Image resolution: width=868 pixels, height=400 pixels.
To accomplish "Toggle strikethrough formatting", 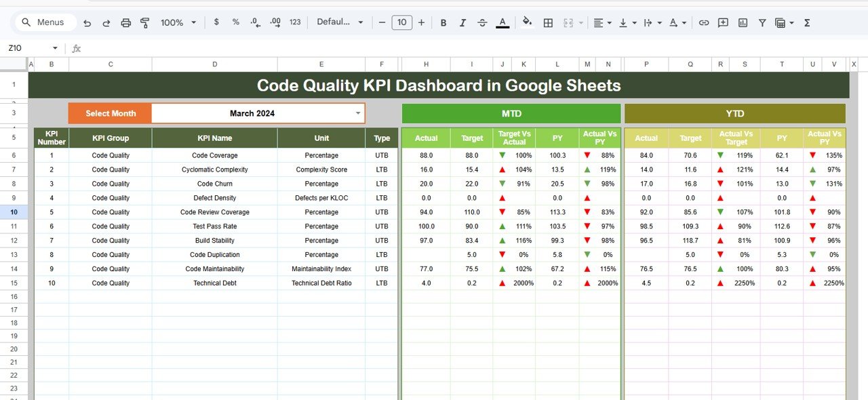I will coord(482,22).
